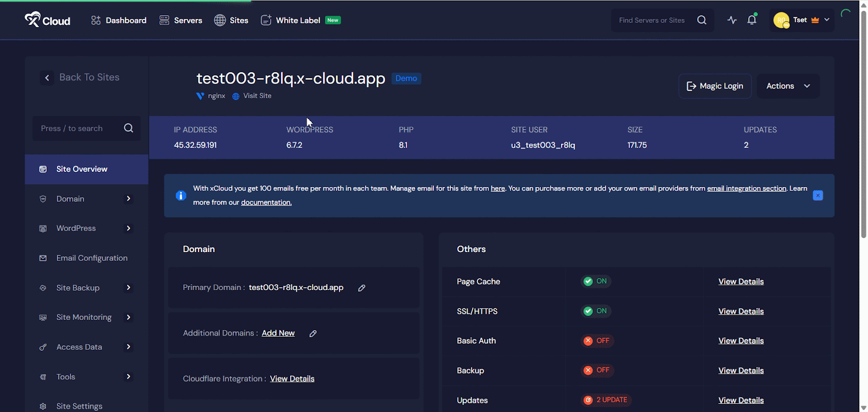Open the Visit Site link
Viewport: 868px width, 412px height.
click(x=257, y=96)
